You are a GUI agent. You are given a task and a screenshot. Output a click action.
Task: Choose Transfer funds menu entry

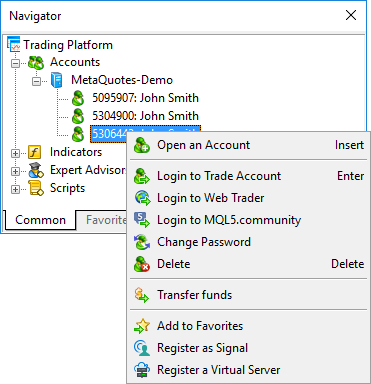[x=249, y=295]
